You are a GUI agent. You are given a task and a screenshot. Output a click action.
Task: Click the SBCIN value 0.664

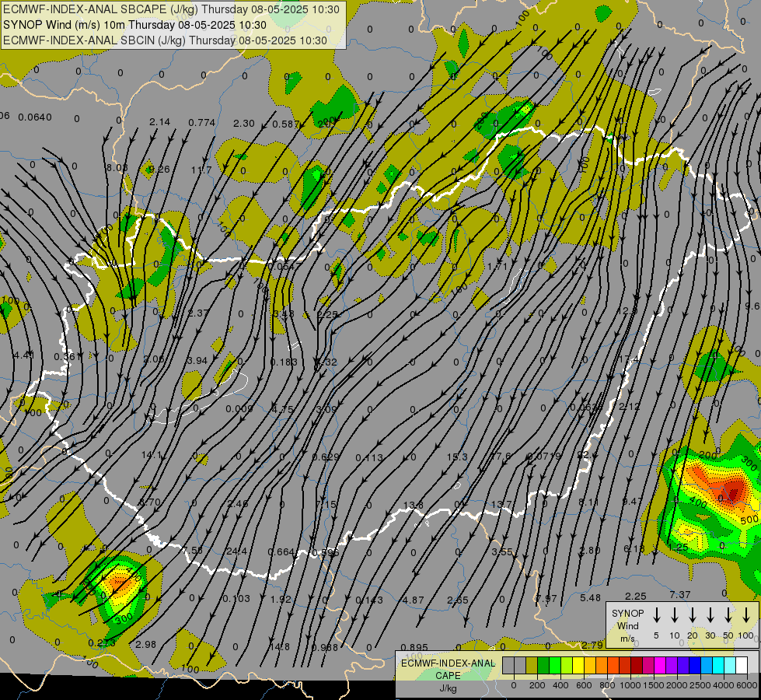(281, 552)
